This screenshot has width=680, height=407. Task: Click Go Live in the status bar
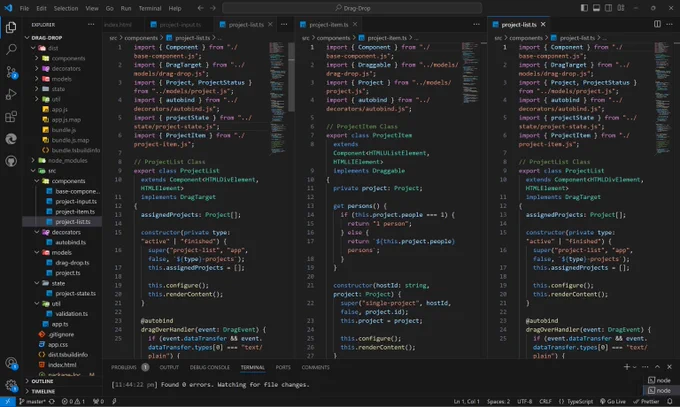coord(612,401)
